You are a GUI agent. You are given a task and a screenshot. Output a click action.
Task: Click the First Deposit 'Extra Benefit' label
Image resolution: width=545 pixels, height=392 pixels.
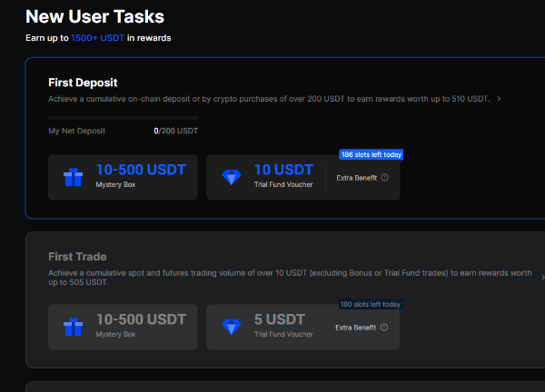point(357,178)
